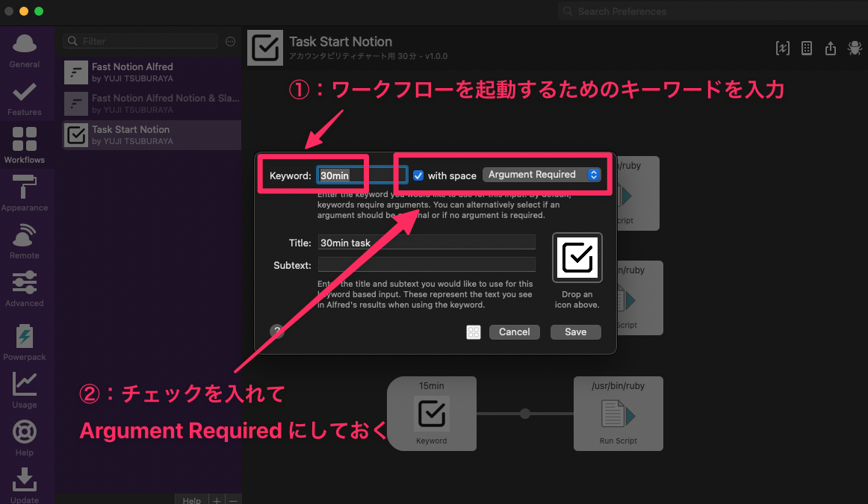The width and height of the screenshot is (868, 504).
Task: Cancel the keyword dialog
Action: pyautogui.click(x=514, y=332)
